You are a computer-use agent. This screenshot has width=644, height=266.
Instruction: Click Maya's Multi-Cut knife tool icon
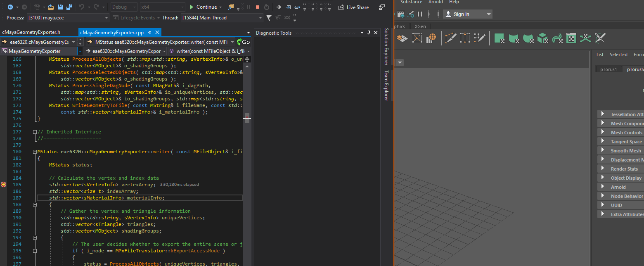point(450,38)
